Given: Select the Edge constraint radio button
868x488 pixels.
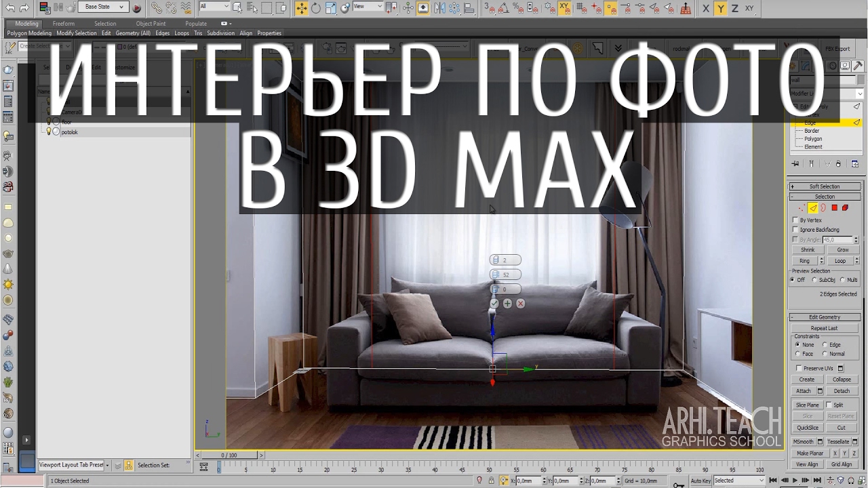Looking at the screenshot, I should [x=825, y=345].
